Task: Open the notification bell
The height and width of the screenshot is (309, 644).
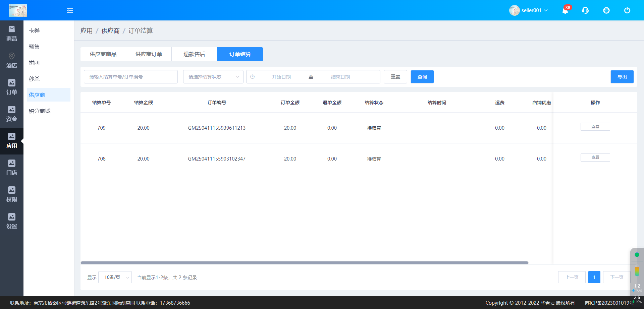Action: (x=565, y=11)
